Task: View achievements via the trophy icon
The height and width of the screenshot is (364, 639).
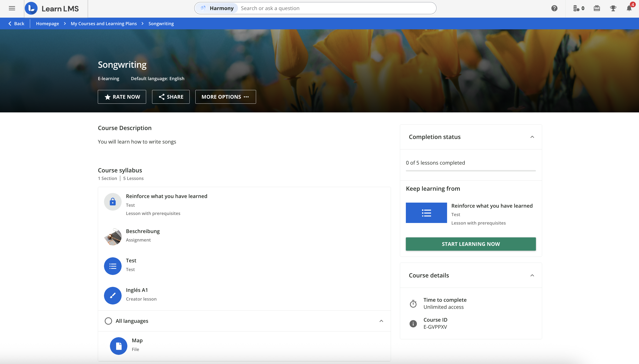Action: (x=613, y=8)
